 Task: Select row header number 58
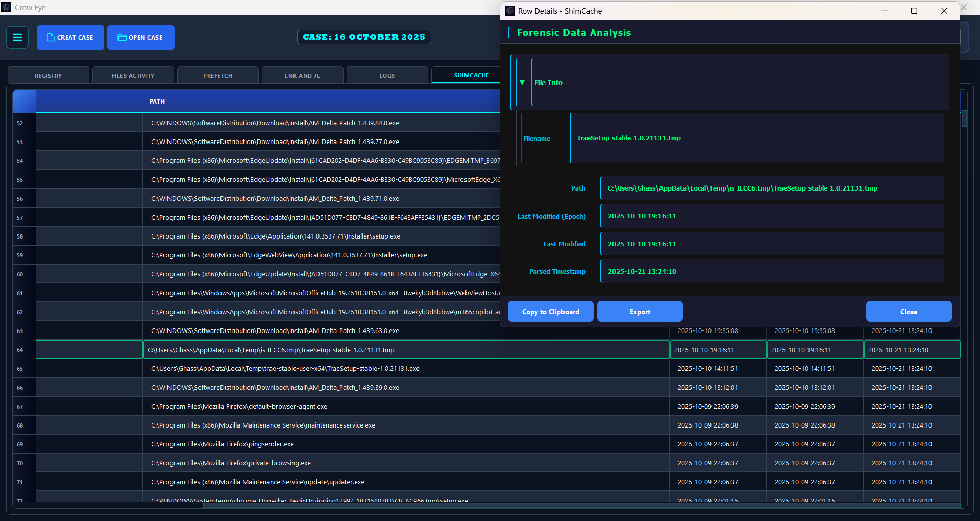point(24,236)
